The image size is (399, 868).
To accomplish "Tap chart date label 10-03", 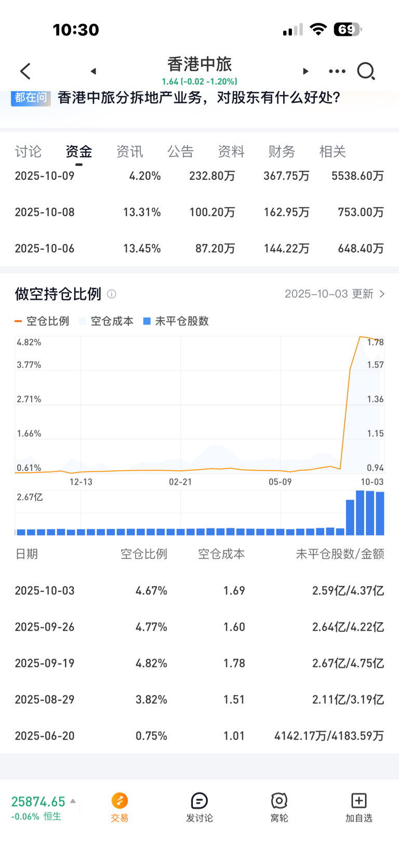I will tap(372, 482).
